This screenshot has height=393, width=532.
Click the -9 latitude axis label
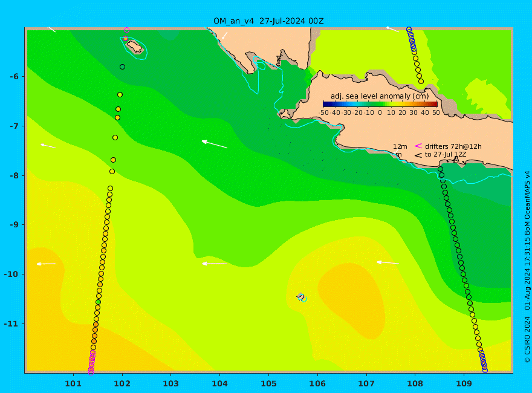coord(14,225)
